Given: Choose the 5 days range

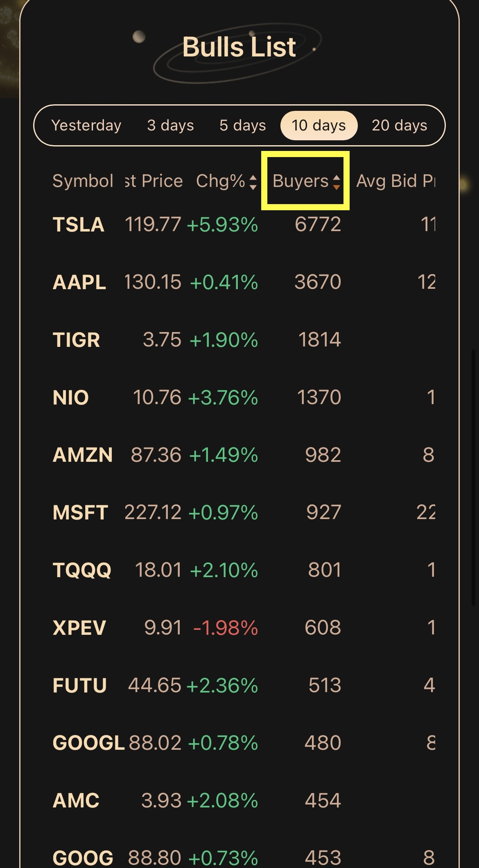Looking at the screenshot, I should [x=242, y=125].
